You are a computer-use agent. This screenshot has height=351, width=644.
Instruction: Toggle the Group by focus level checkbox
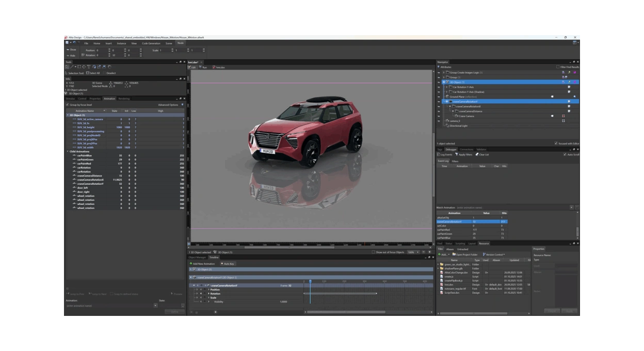coord(67,105)
